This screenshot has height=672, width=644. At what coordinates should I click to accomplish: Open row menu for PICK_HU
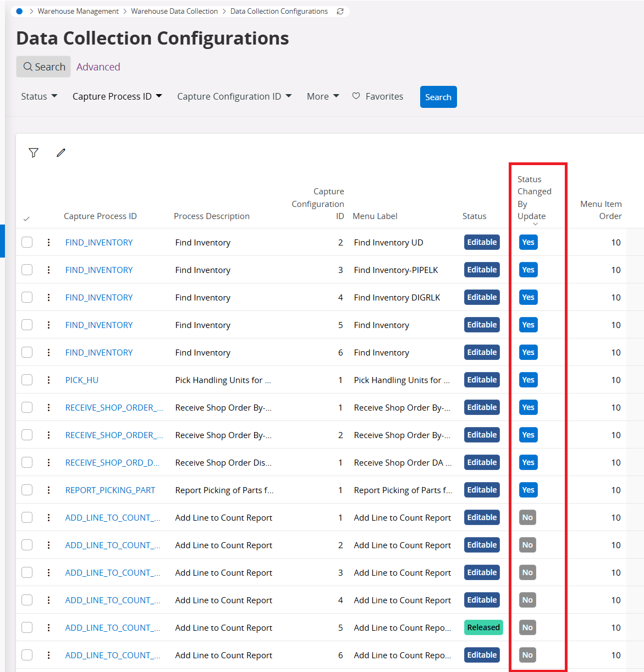tap(49, 380)
